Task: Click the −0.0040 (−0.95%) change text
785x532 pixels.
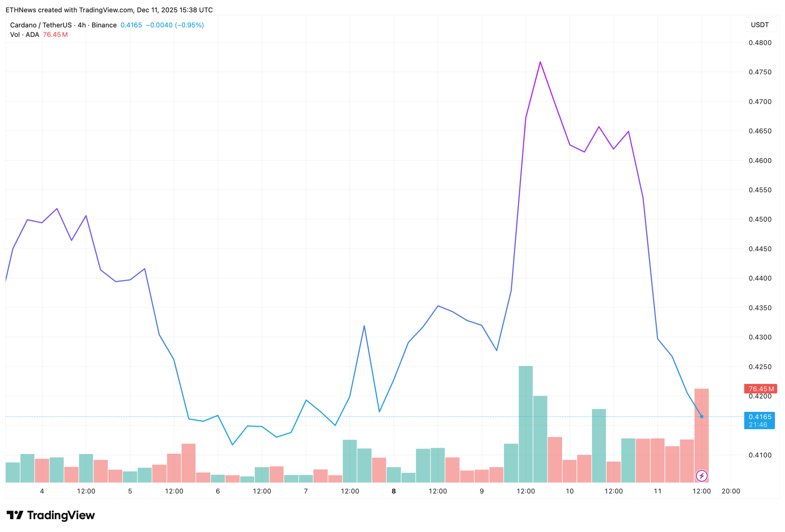Action: 175,25
